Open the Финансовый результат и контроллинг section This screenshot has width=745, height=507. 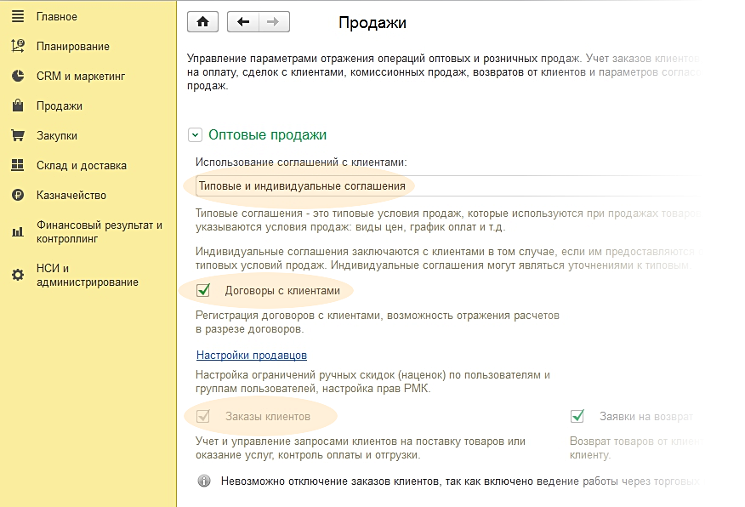coord(98,232)
